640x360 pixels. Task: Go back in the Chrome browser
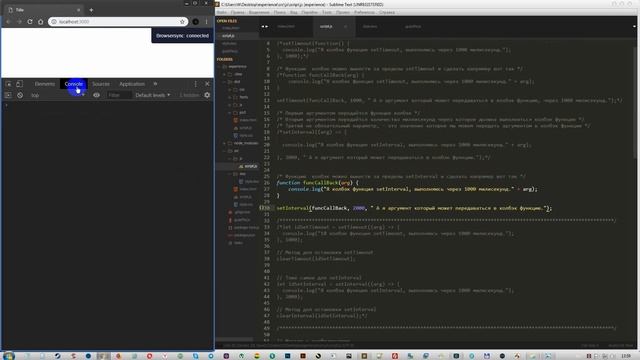coord(8,22)
